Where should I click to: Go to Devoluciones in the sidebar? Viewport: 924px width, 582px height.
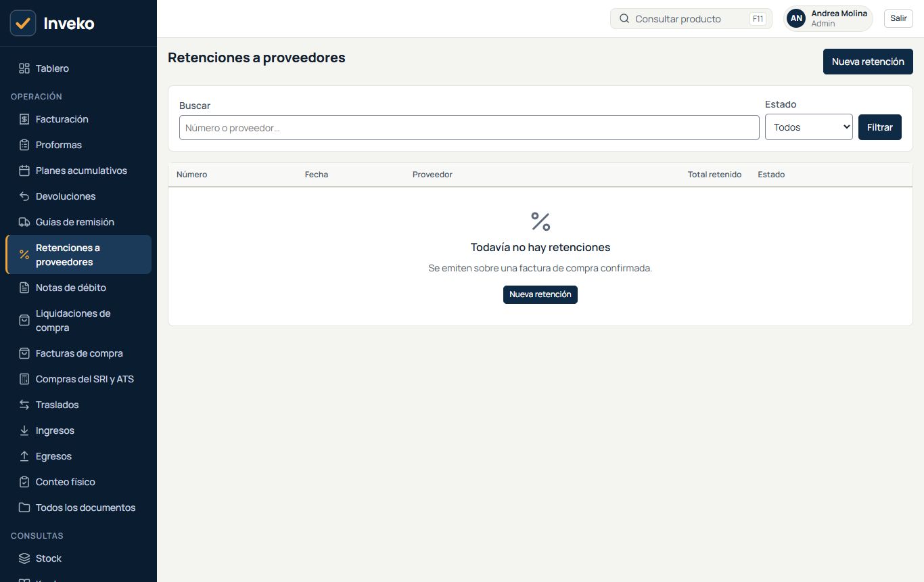[x=78, y=196]
